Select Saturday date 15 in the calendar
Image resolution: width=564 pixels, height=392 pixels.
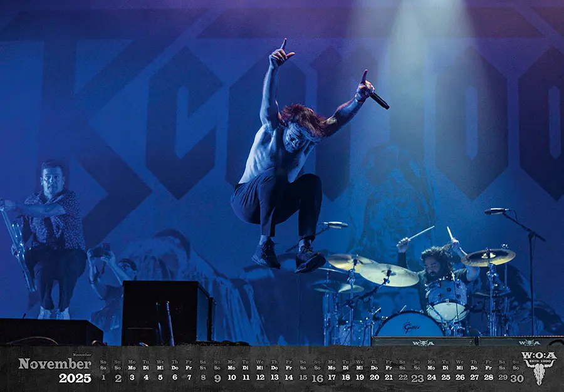click(x=303, y=377)
